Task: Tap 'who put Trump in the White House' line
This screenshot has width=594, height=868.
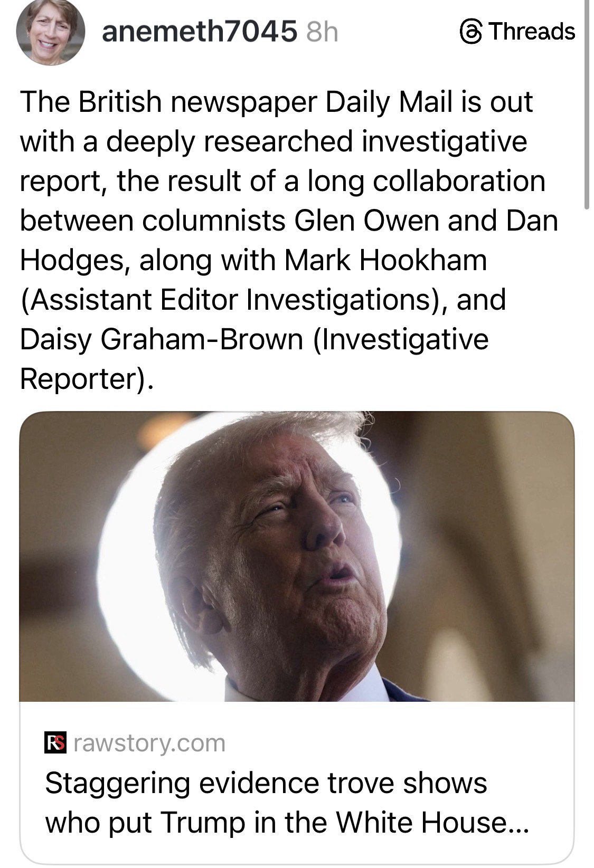Action: tap(287, 822)
